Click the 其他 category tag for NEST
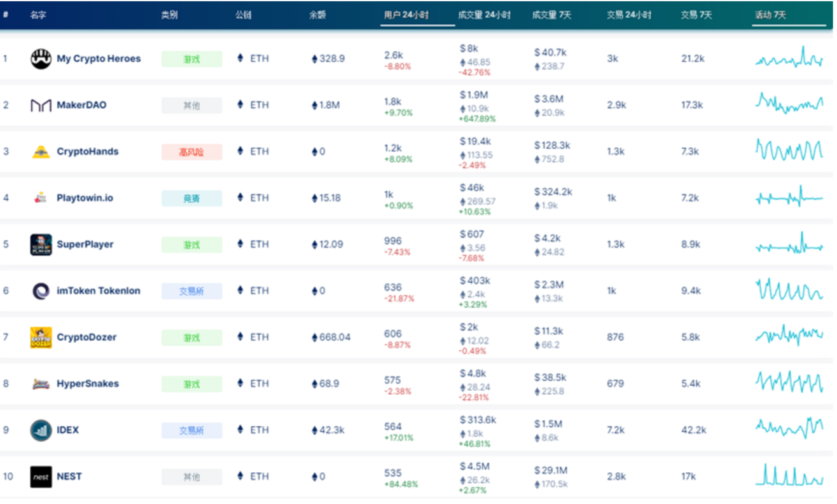The width and height of the screenshot is (837, 504). tap(191, 477)
